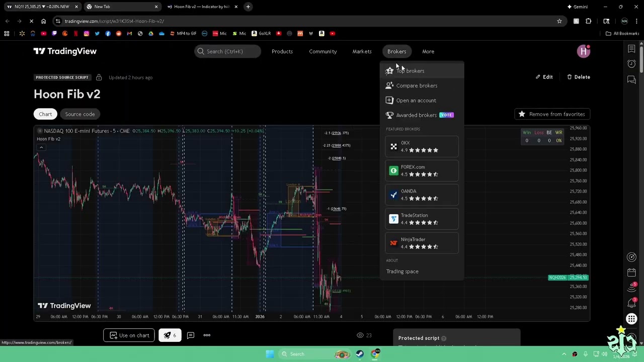Image resolution: width=644 pixels, height=362 pixels.
Task: Open the More menu
Action: 428,51
